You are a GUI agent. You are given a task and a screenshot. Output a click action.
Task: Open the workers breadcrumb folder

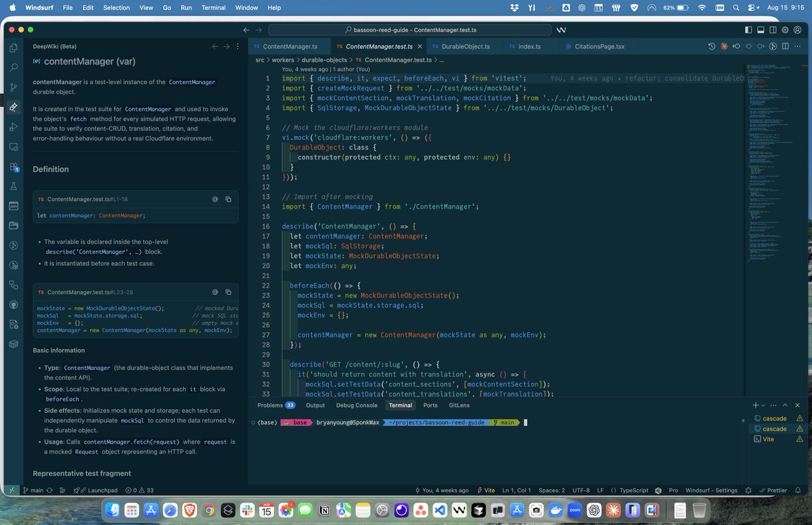coord(283,60)
